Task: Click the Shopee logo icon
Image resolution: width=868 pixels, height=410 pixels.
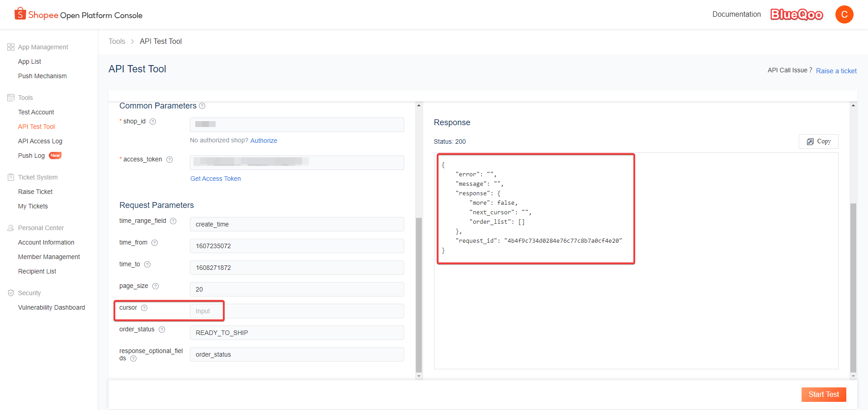Action: click(20, 14)
